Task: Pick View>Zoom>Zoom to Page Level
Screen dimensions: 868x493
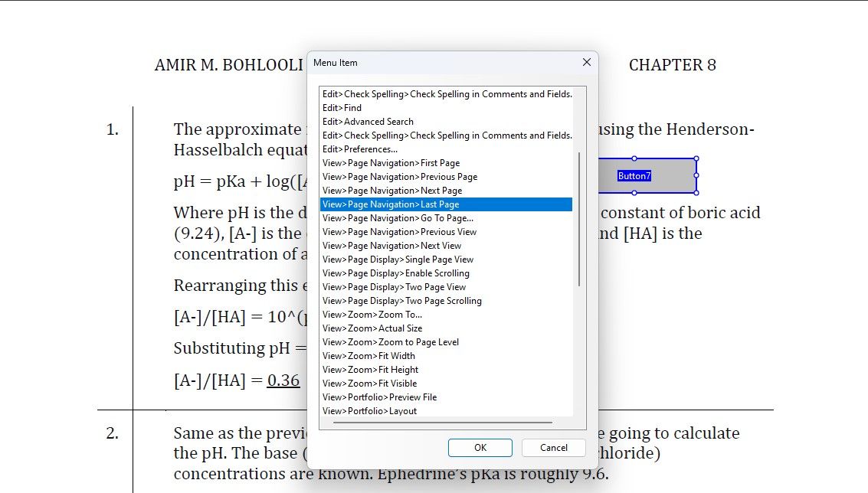Action: (x=446, y=342)
